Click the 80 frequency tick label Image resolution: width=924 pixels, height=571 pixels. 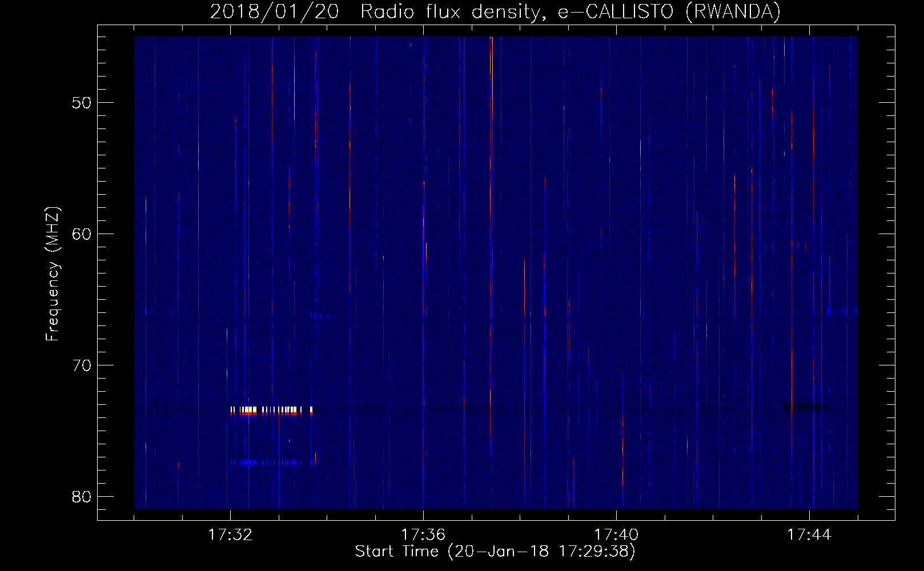[x=81, y=496]
